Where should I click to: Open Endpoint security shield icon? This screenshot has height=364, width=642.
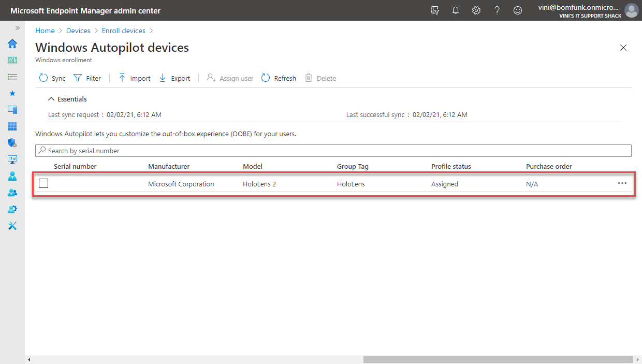[12, 143]
